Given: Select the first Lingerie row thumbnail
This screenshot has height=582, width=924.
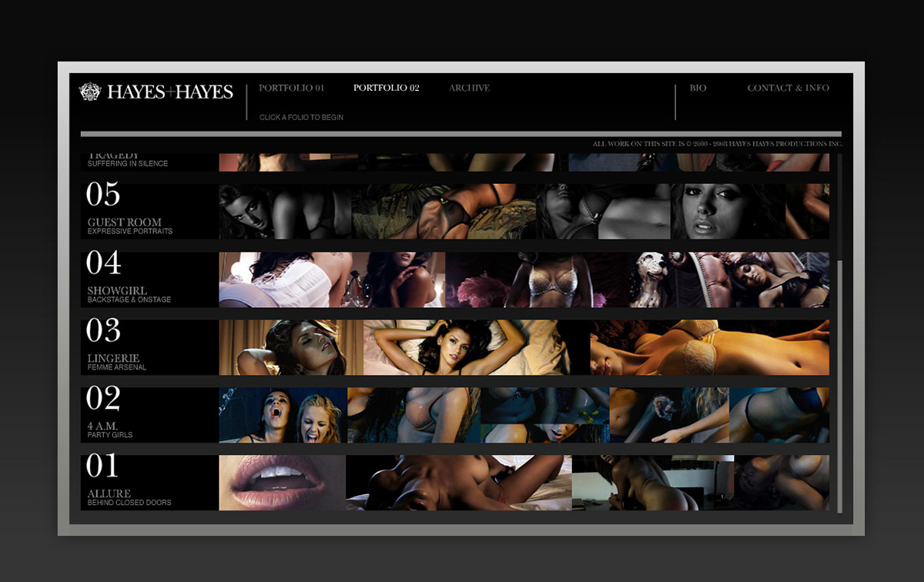Looking at the screenshot, I should 291,347.
